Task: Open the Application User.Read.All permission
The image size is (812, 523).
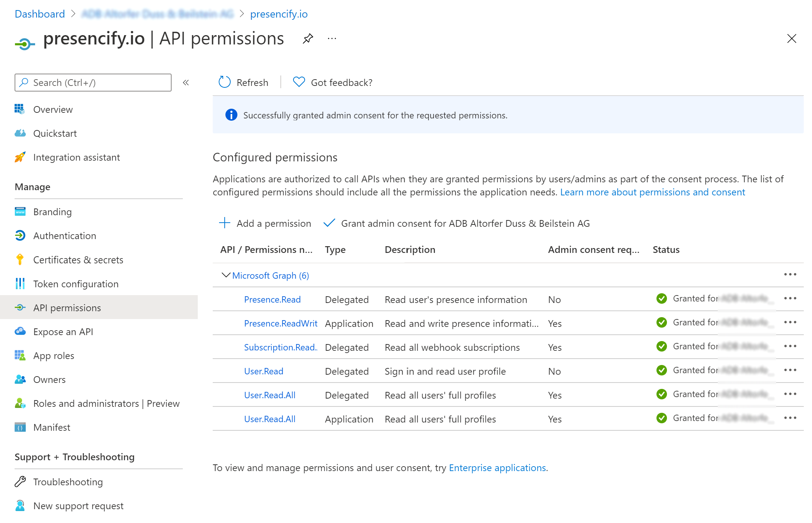Action: [270, 419]
